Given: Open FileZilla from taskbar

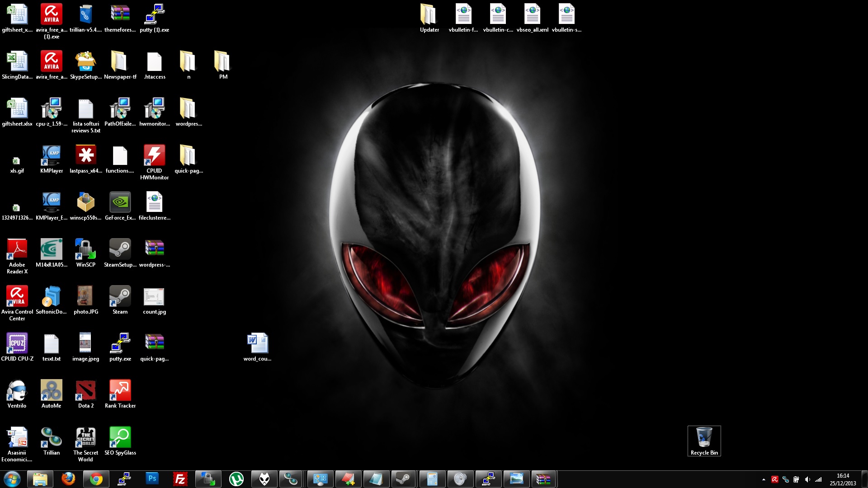Looking at the screenshot, I should tap(180, 479).
